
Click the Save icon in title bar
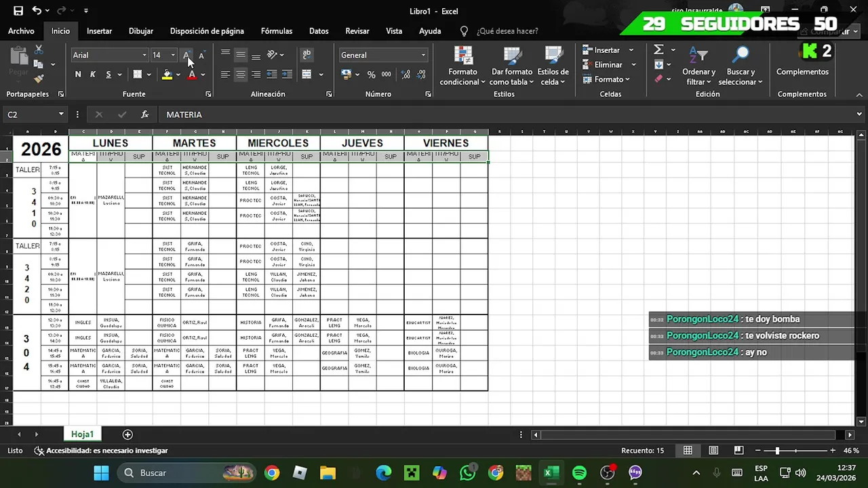click(x=18, y=11)
